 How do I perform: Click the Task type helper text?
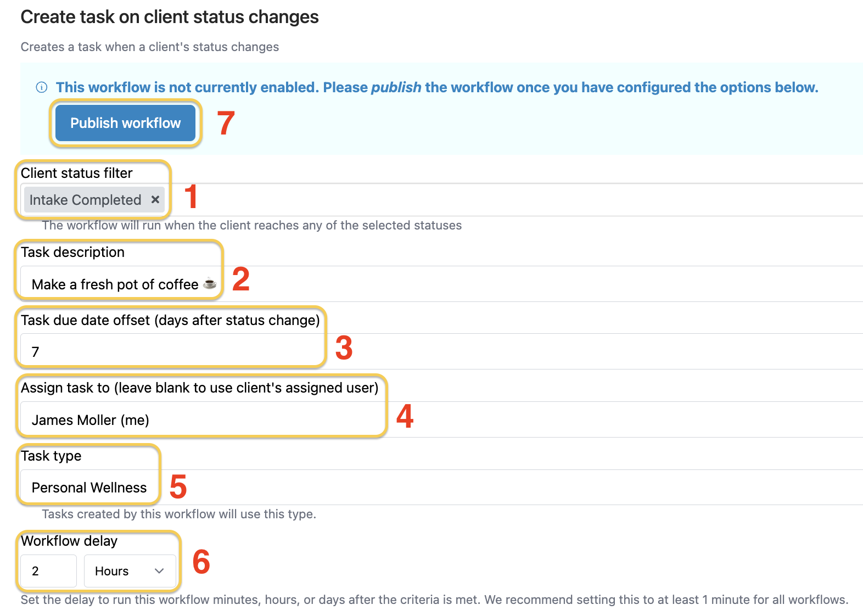[178, 514]
